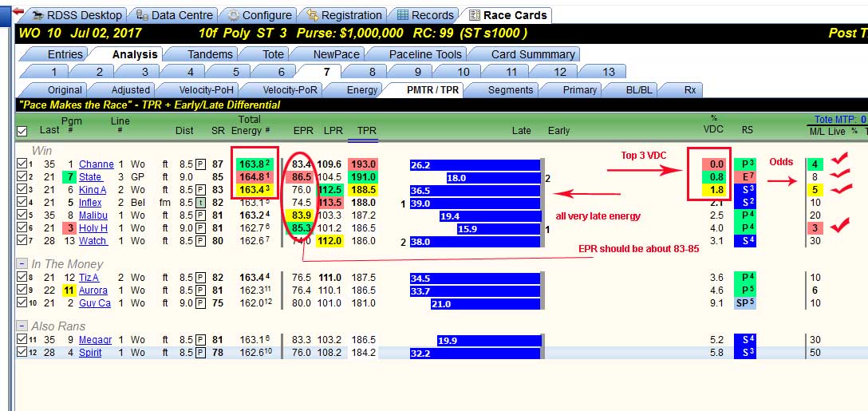The image size is (868, 411).
Task: Open the Watch horse link
Action: pyautogui.click(x=93, y=241)
